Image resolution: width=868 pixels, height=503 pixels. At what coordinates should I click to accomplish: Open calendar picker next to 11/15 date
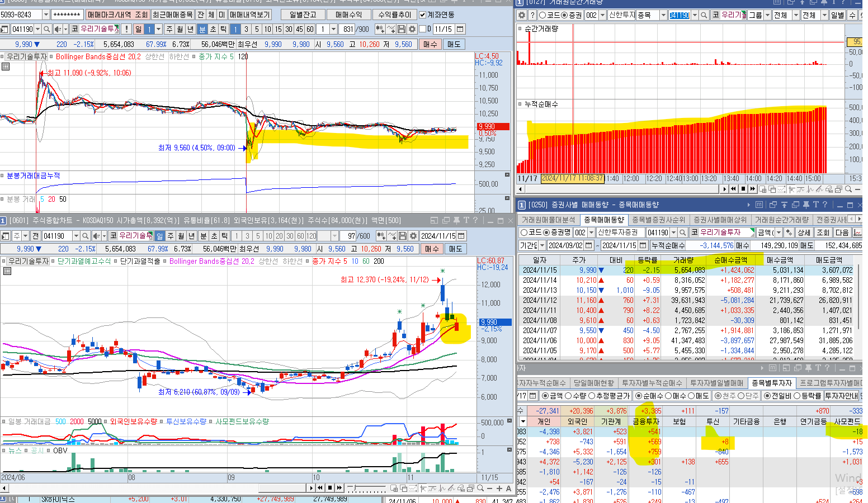(460, 29)
